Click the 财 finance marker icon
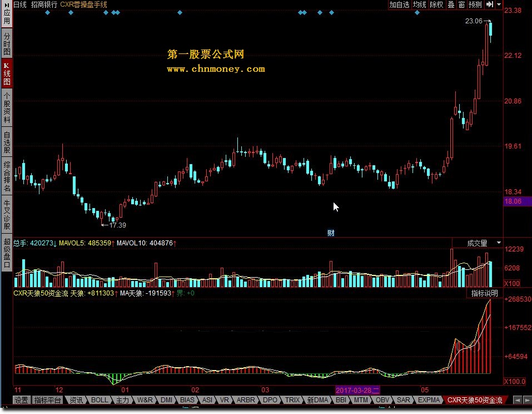This screenshot has height=414, width=532. tap(331, 233)
